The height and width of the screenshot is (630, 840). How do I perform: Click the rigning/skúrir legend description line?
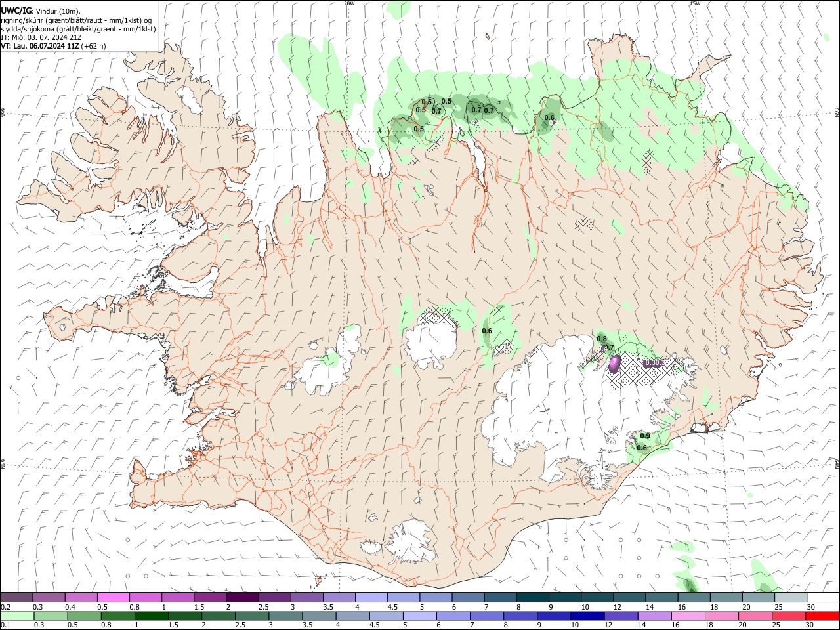click(x=75, y=20)
